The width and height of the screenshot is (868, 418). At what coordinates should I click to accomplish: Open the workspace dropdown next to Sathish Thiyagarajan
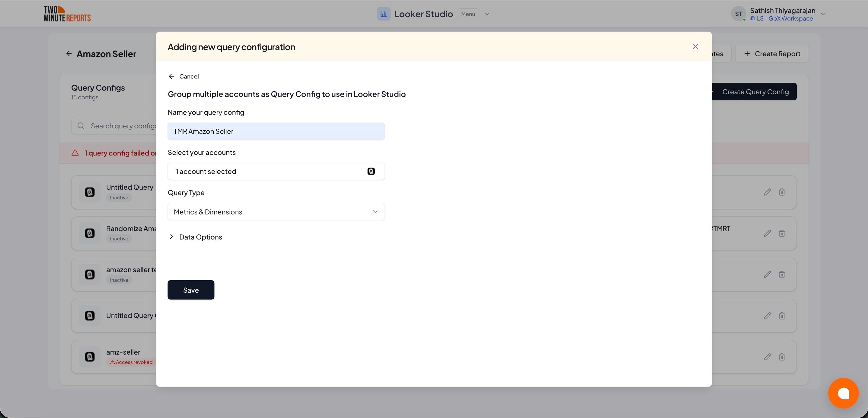(823, 14)
